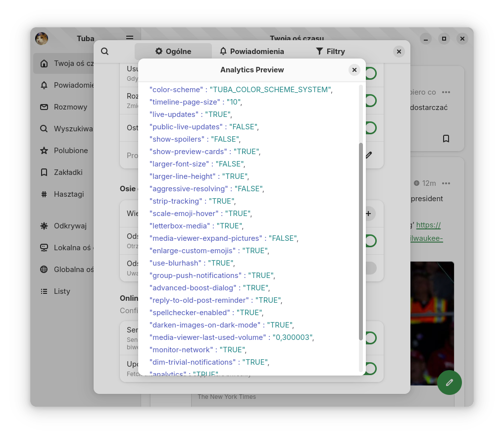
Task: Go to Rozmowy in the sidebar
Action: pyautogui.click(x=70, y=107)
